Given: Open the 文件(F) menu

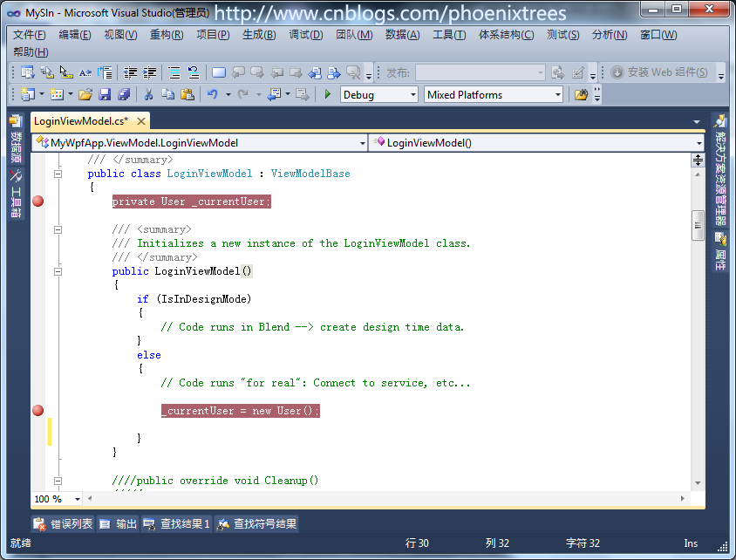Looking at the screenshot, I should point(29,35).
